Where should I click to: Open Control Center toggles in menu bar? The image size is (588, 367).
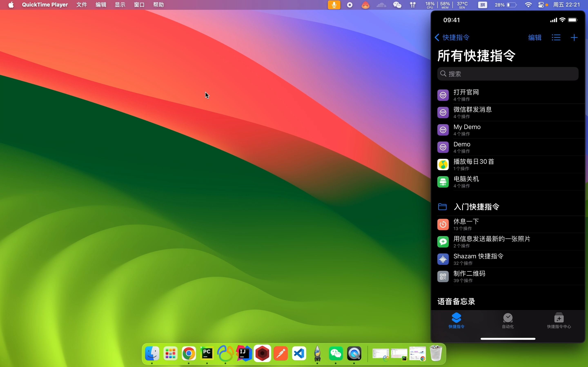pyautogui.click(x=541, y=5)
